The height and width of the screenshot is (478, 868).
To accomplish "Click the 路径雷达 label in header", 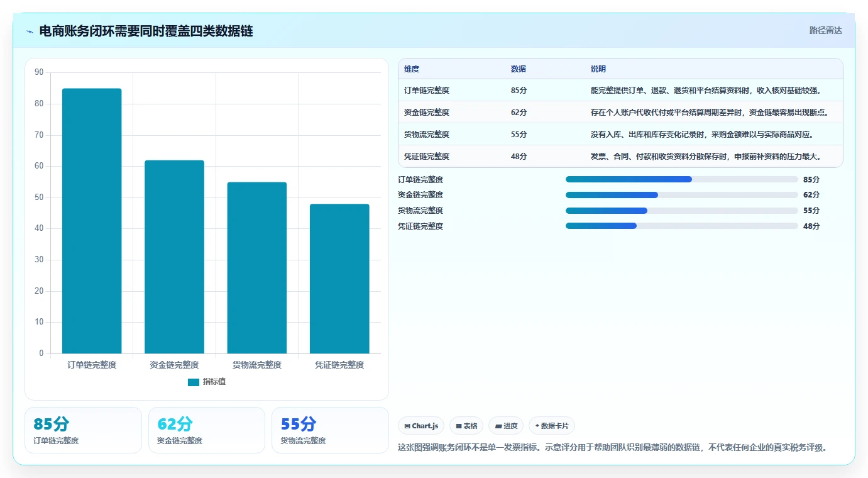I will (825, 30).
